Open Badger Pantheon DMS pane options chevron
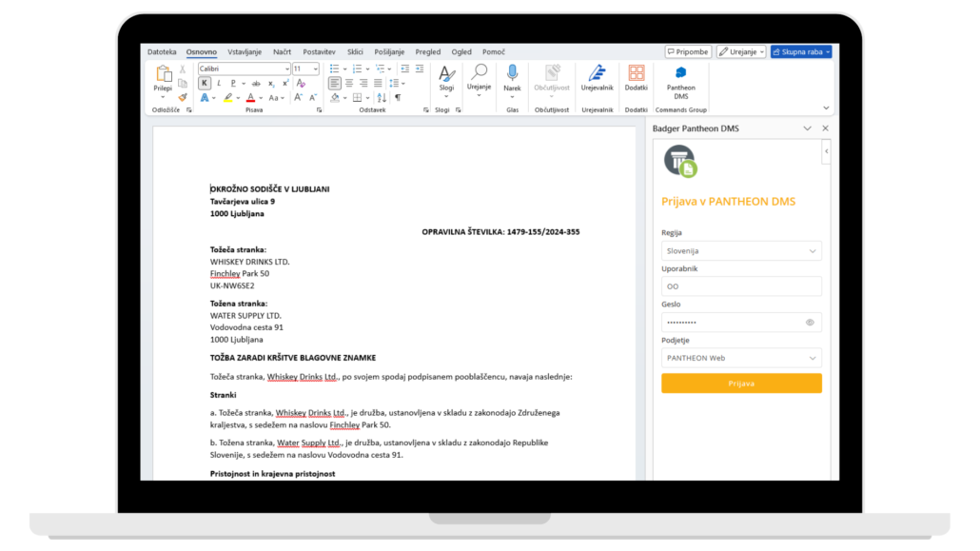The width and height of the screenshot is (980, 551). 808,128
